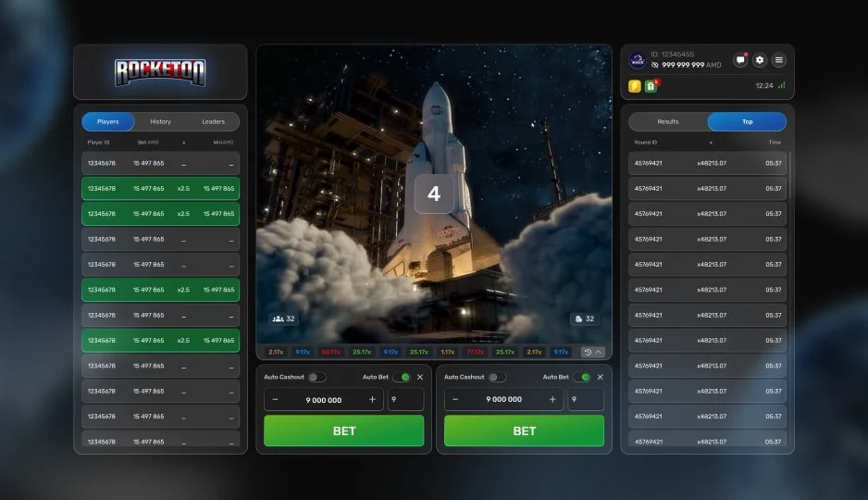868x500 pixels.
Task: Click the 'Player ID' column header
Action: tap(98, 143)
